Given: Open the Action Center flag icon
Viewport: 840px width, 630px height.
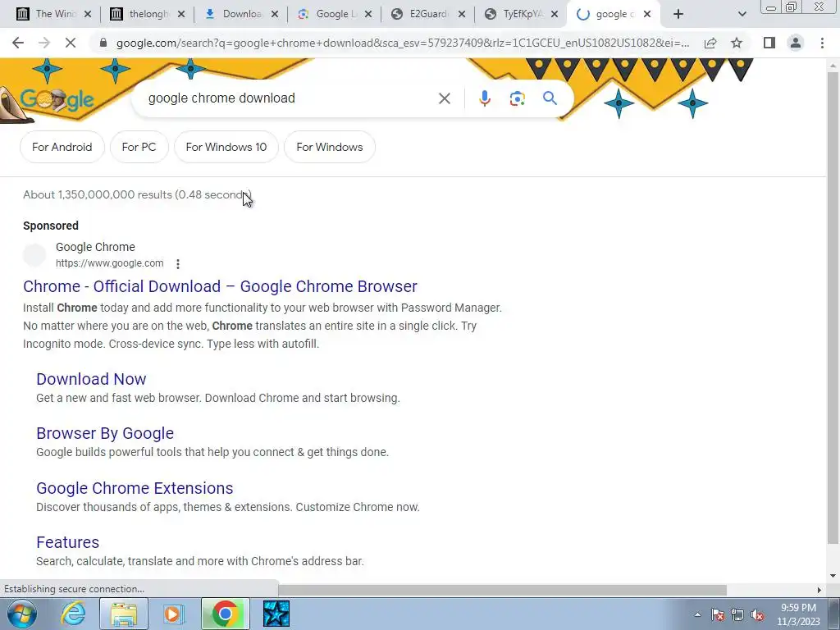Looking at the screenshot, I should [x=718, y=615].
